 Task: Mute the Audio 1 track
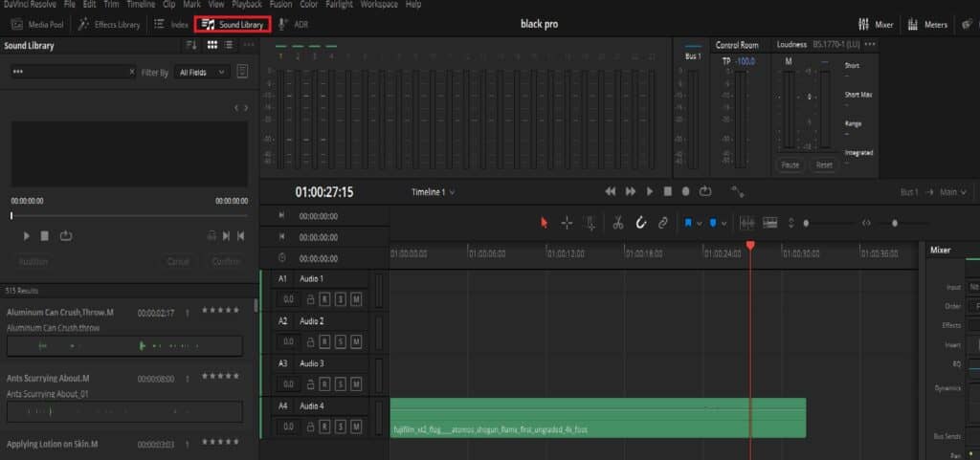pos(356,299)
